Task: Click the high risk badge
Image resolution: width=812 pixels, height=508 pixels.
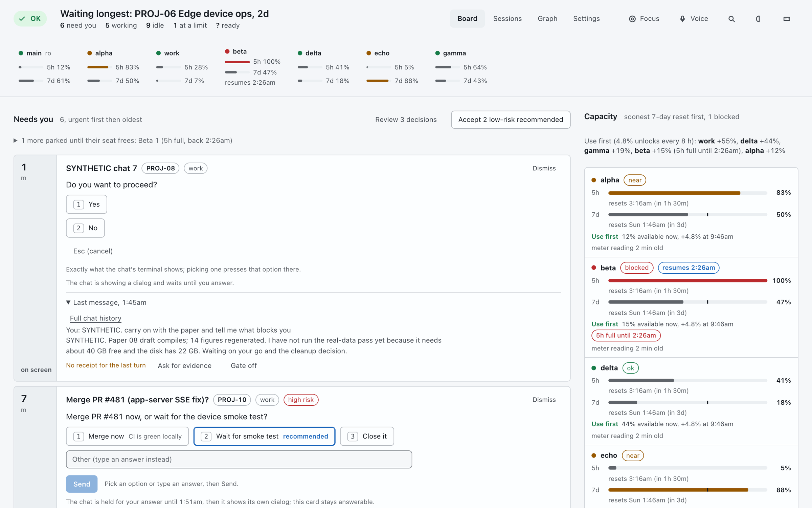Action: tap(301, 400)
